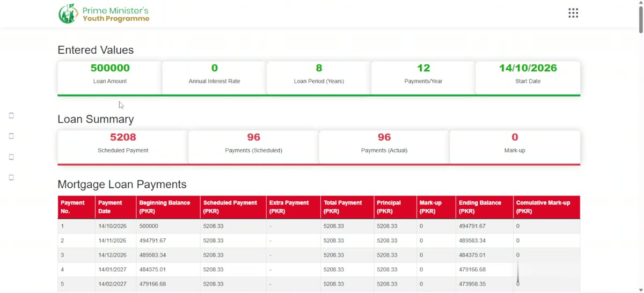The height and width of the screenshot is (293, 644).
Task: Click extra payment dash in row 4
Action: tap(270, 270)
